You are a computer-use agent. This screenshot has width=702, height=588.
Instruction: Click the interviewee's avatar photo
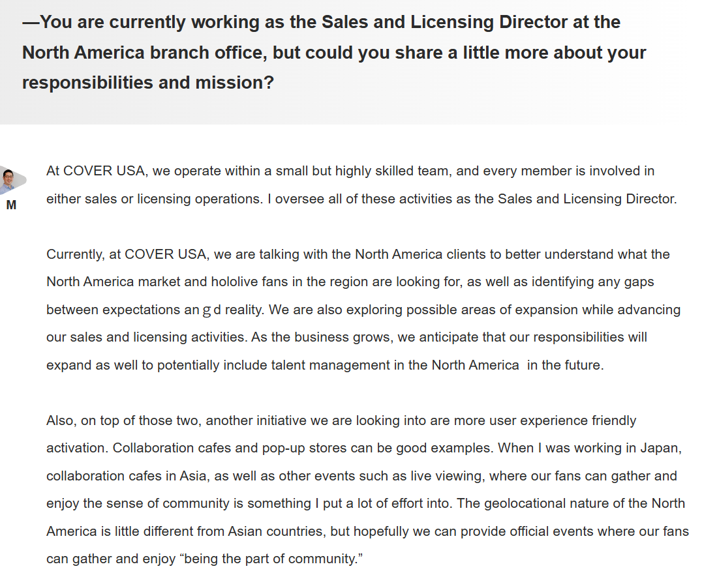coord(8,180)
